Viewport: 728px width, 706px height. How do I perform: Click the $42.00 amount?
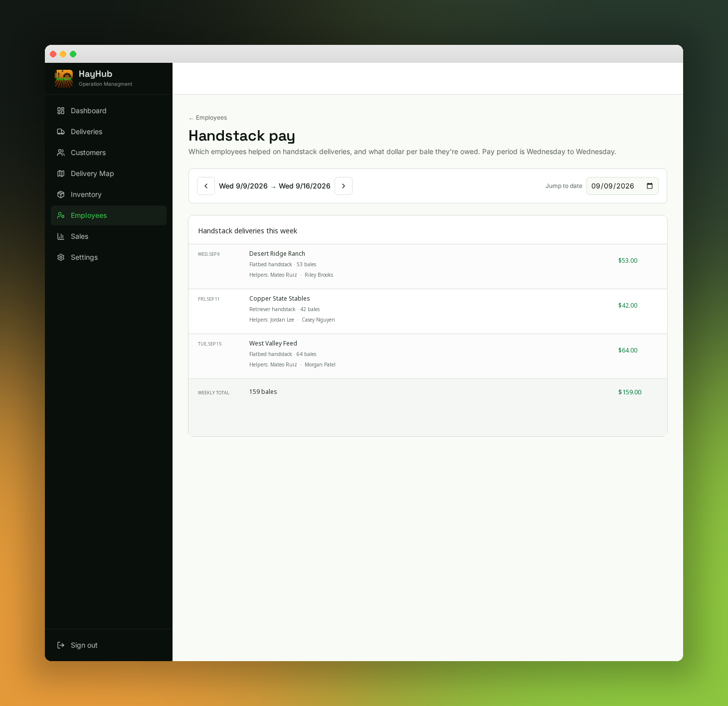point(628,306)
